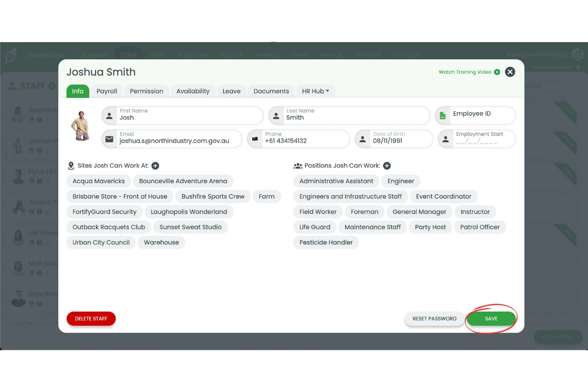The width and height of the screenshot is (588, 392).
Task: Click the Date of Birth field
Action: (x=394, y=139)
